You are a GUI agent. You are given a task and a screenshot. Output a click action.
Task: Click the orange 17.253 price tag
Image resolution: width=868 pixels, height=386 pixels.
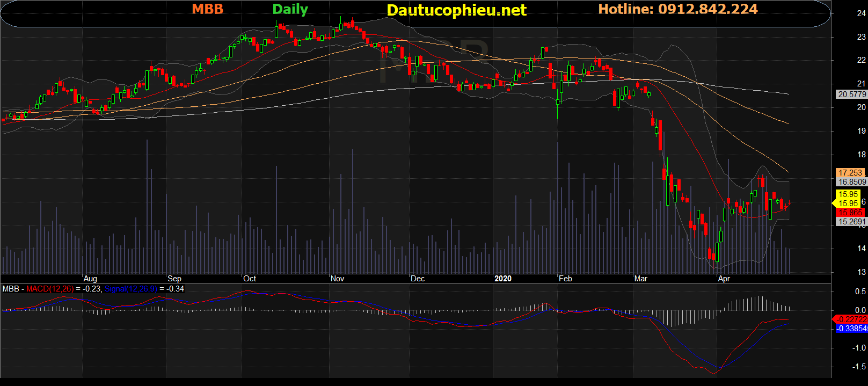coord(850,173)
